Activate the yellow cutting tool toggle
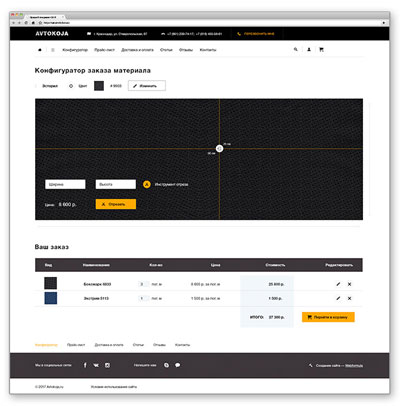The height and width of the screenshot is (406, 400). 147,184
